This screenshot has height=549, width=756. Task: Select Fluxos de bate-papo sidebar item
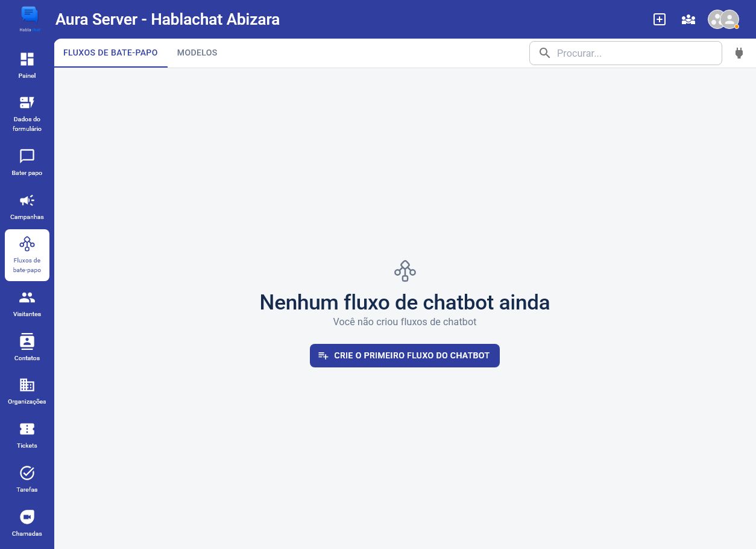[x=27, y=255]
